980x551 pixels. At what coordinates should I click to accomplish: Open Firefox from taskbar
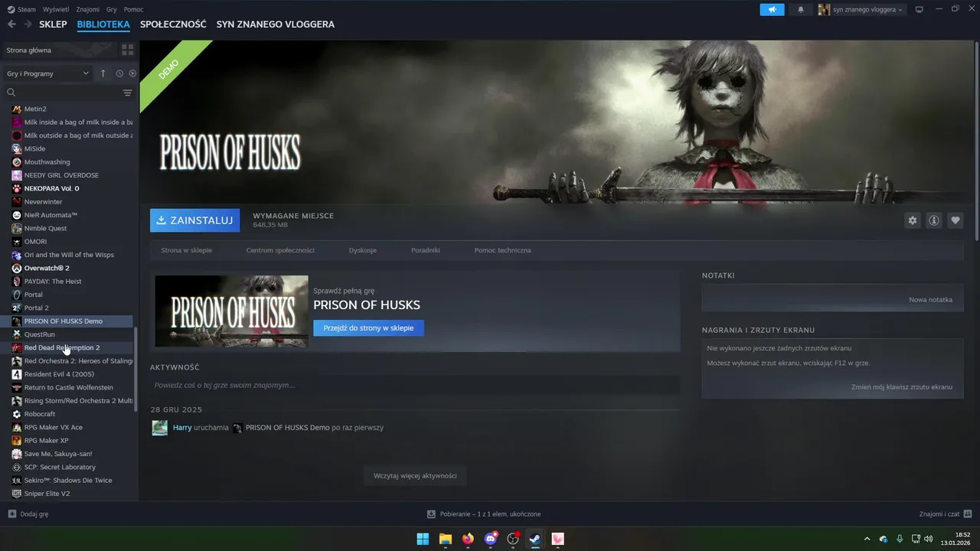tap(468, 539)
